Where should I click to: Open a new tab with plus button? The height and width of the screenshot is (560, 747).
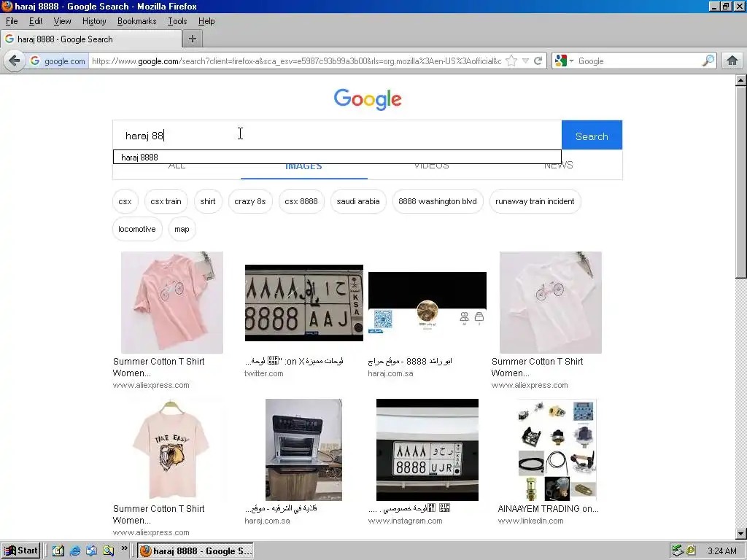(x=193, y=39)
